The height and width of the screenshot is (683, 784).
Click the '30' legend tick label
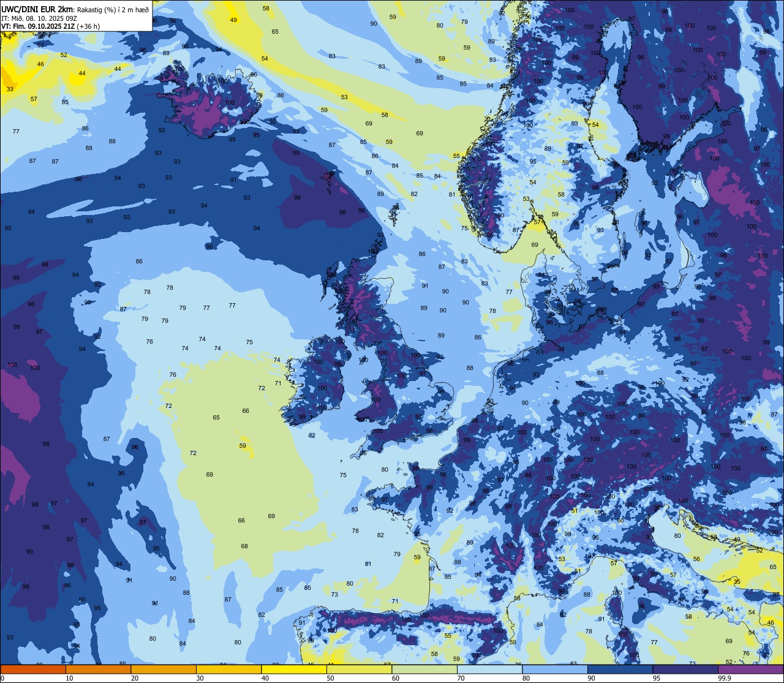point(200,678)
